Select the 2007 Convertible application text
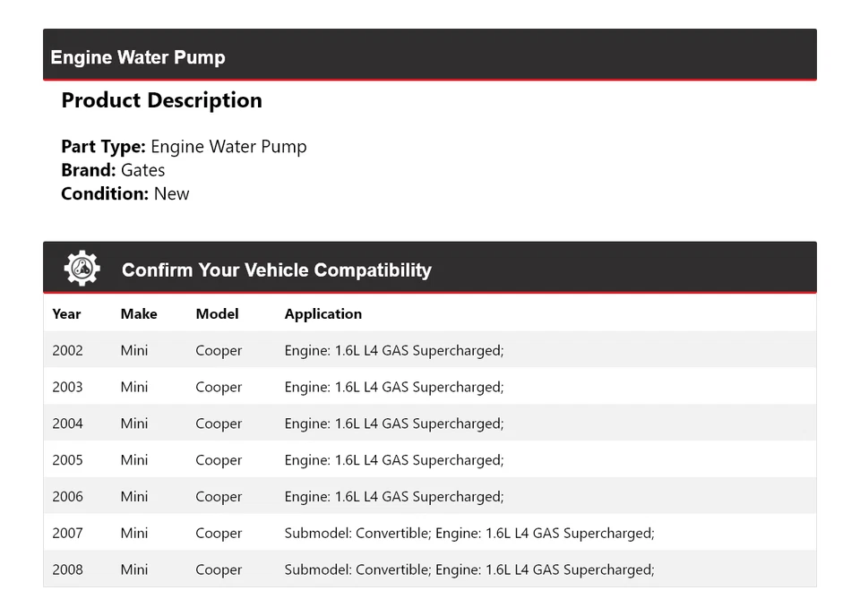 469,534
